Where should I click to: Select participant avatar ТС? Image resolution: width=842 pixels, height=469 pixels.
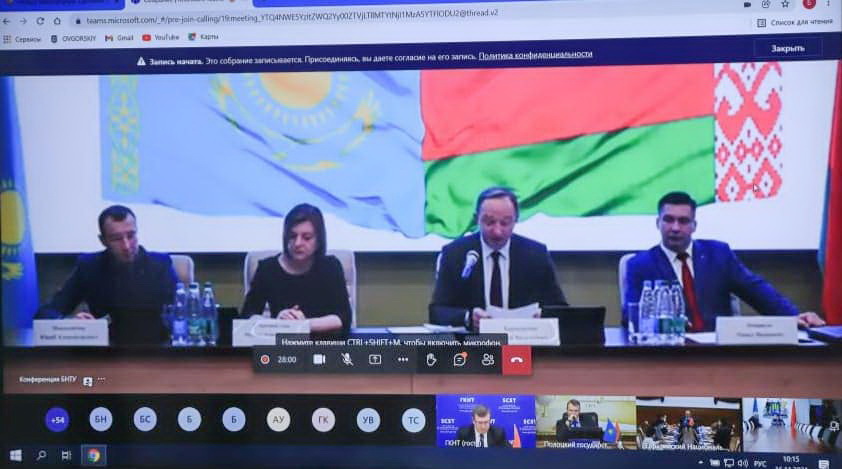tap(413, 420)
